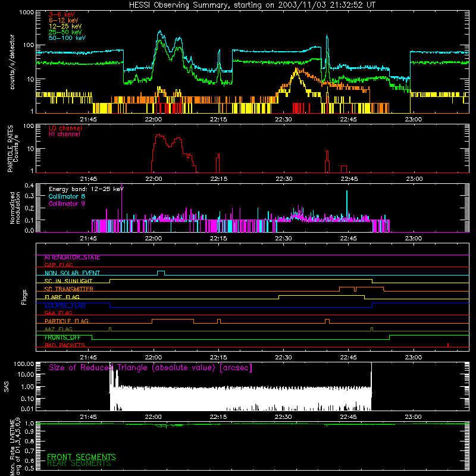
Task: Click the 'SC_TRANSMITTER' flag label
Action: tap(69, 289)
